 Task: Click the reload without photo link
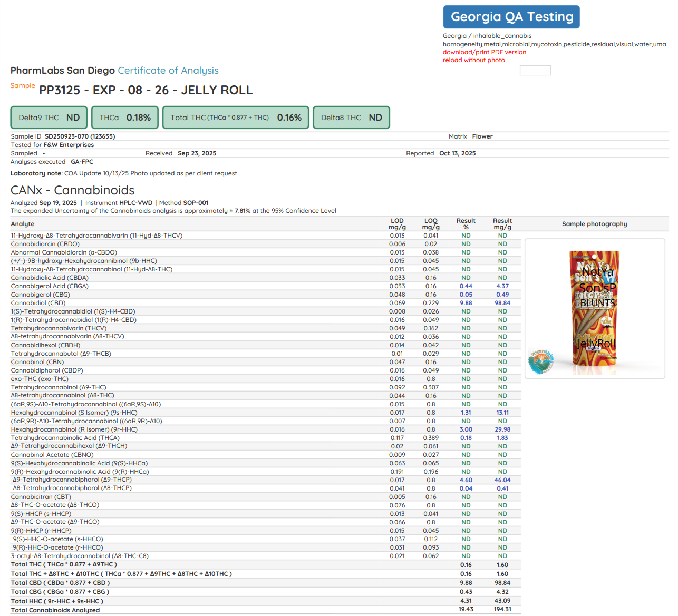point(473,60)
